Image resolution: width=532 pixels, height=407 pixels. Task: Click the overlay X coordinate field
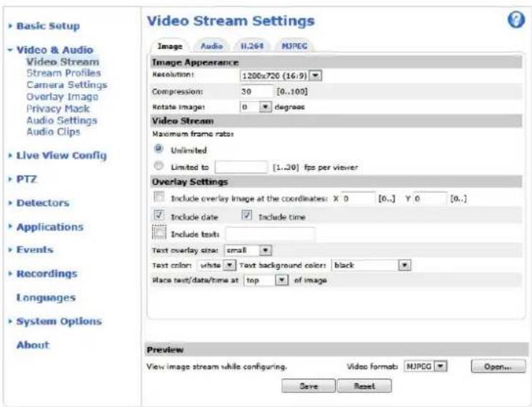click(x=358, y=199)
